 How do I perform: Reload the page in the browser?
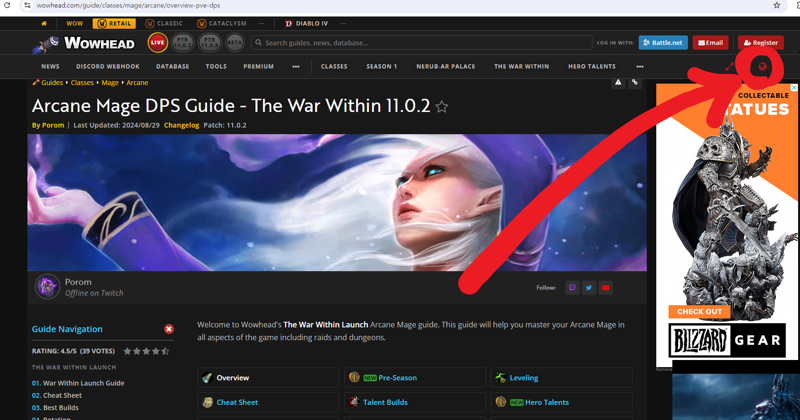point(7,5)
